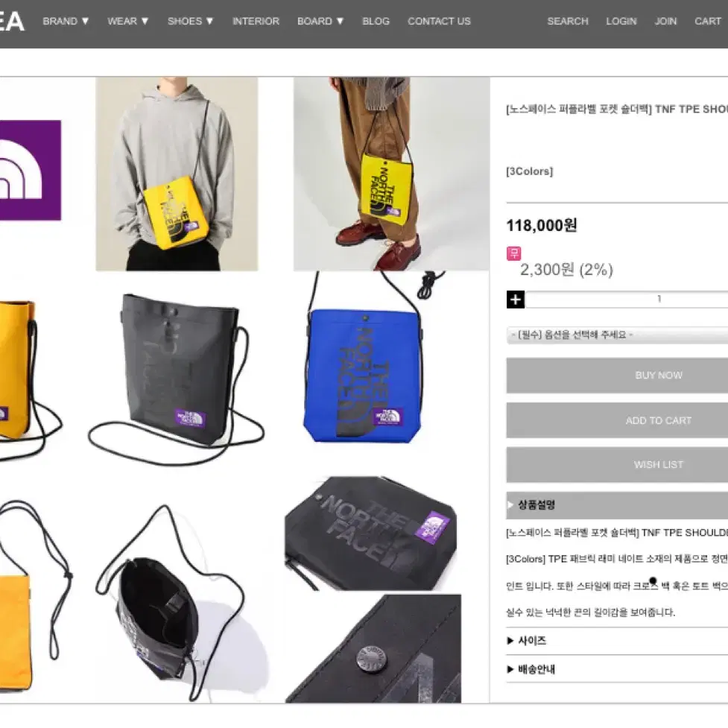Click the SEARCH link in header
728x728 pixels.
[567, 21]
